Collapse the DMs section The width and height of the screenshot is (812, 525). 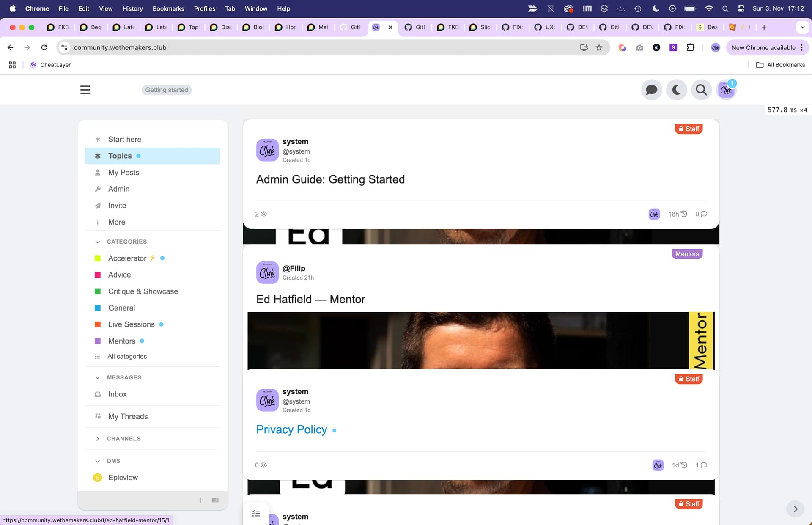(98, 461)
